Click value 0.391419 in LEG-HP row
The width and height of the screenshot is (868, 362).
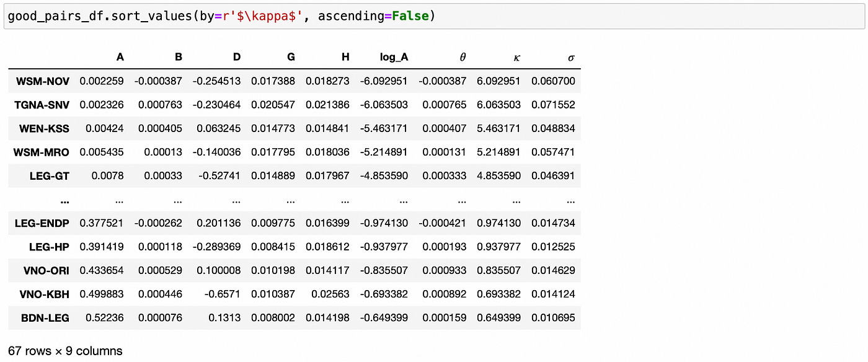click(102, 247)
